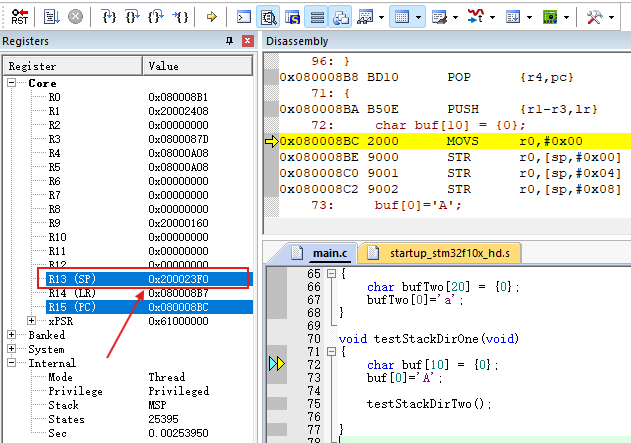The height and width of the screenshot is (443, 631).
Task: Select register R1 value 0x20002408
Action: coord(178,111)
